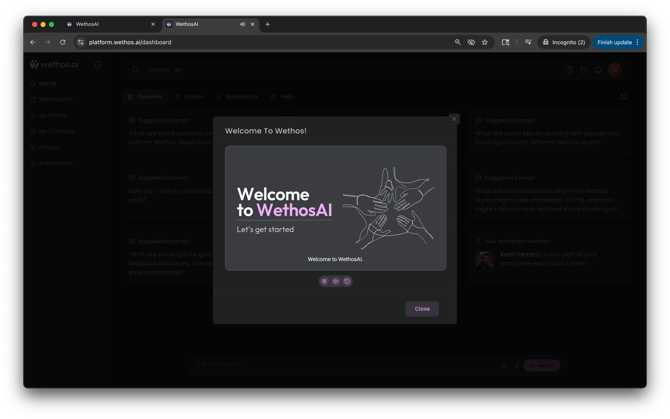Switch to the Brainstorms tab on dashboard

click(237, 97)
